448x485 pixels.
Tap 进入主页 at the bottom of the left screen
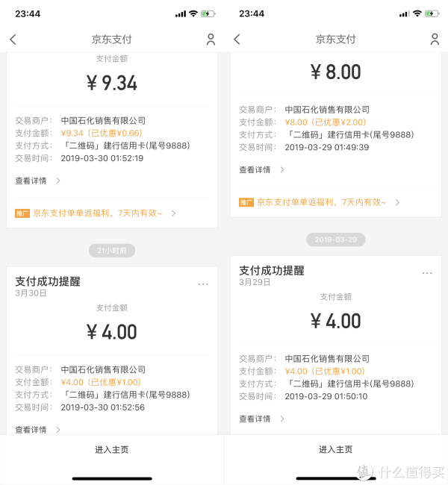pos(112,450)
